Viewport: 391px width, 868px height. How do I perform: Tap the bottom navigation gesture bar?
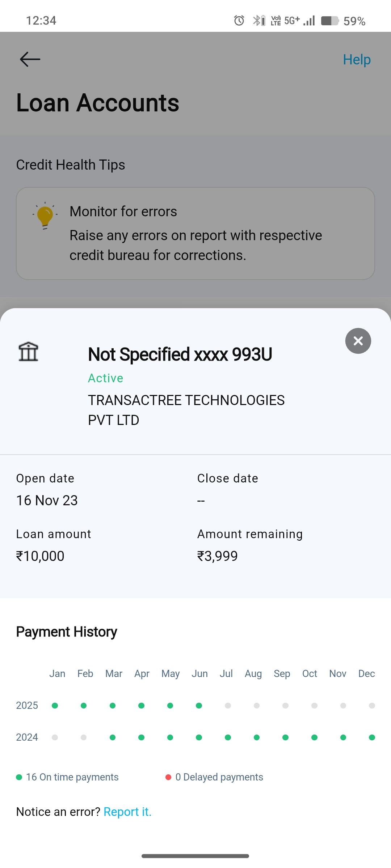(195, 856)
